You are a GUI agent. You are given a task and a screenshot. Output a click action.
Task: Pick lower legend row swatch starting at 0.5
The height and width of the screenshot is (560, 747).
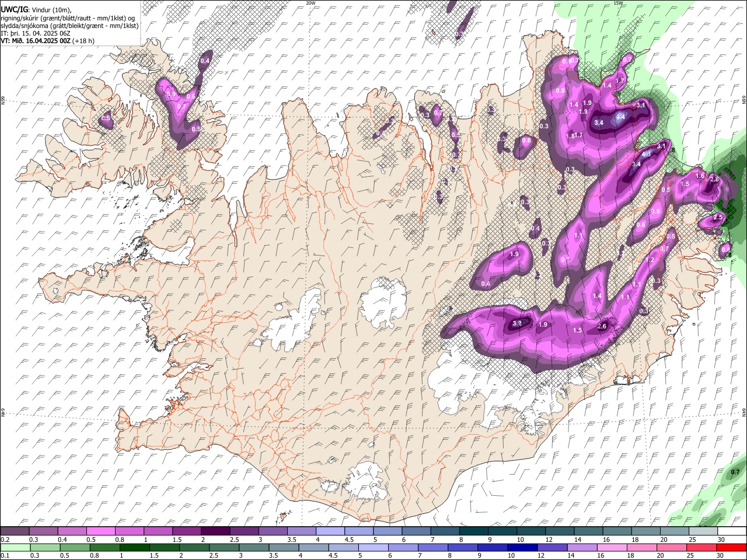tap(75, 548)
